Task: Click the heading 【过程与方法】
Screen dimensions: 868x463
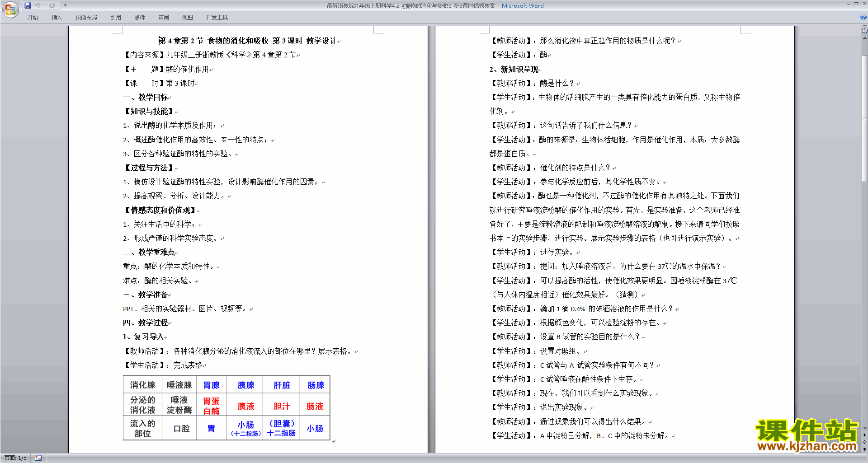Action: tap(149, 168)
